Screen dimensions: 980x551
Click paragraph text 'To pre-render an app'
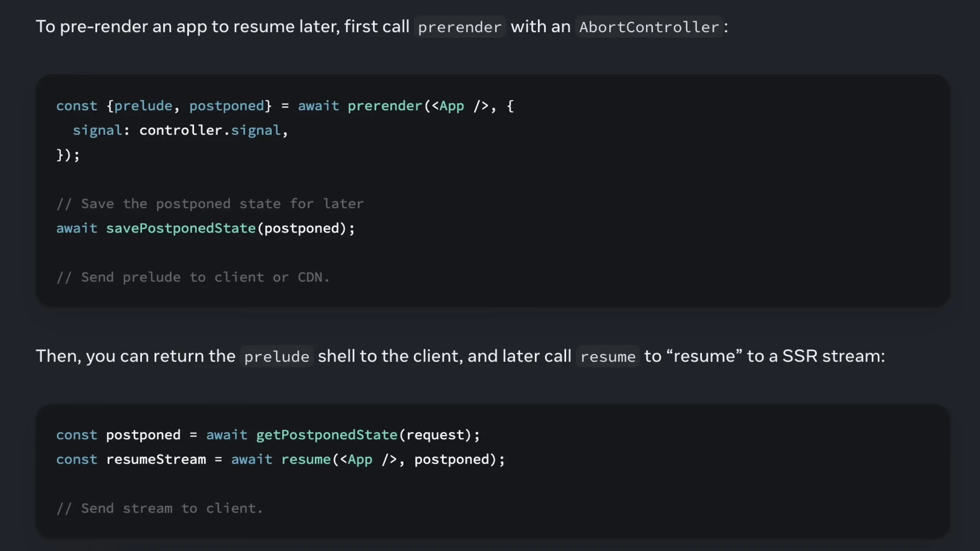(x=122, y=27)
